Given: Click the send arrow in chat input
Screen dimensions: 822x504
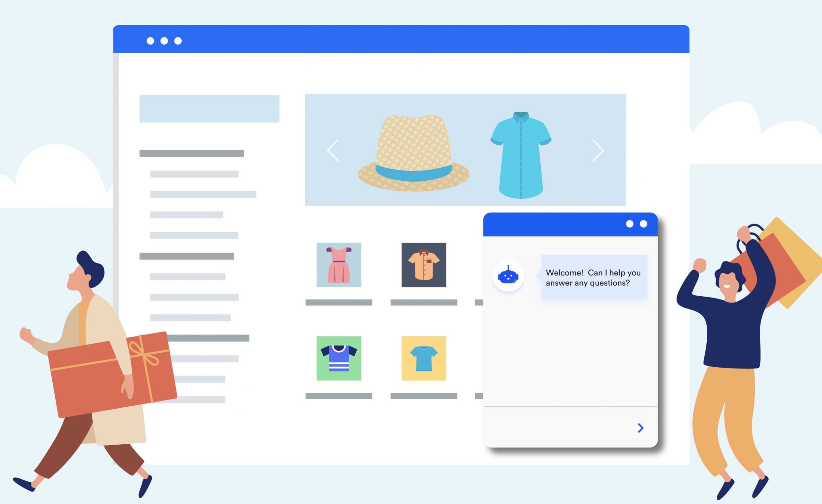Looking at the screenshot, I should [x=640, y=428].
